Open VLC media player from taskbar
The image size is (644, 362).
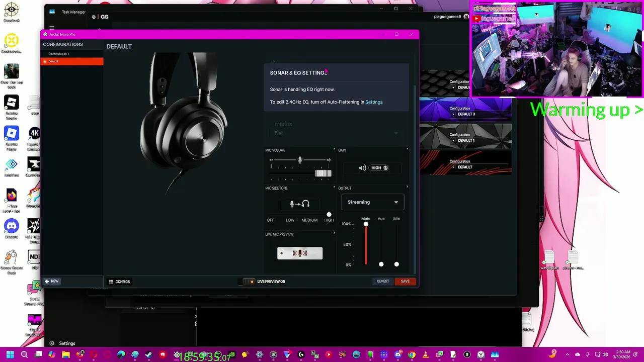425,355
